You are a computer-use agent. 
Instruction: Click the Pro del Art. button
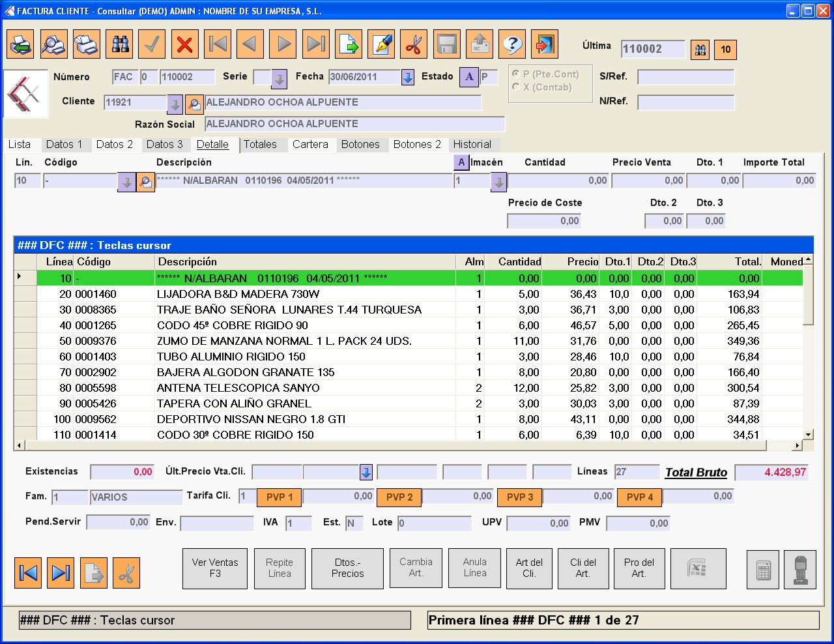tap(639, 568)
